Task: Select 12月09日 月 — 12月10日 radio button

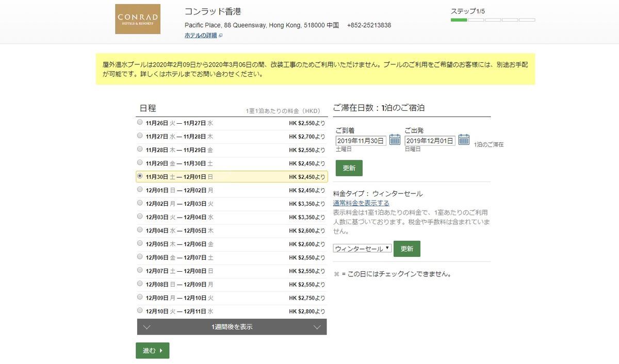Action: 140,296
